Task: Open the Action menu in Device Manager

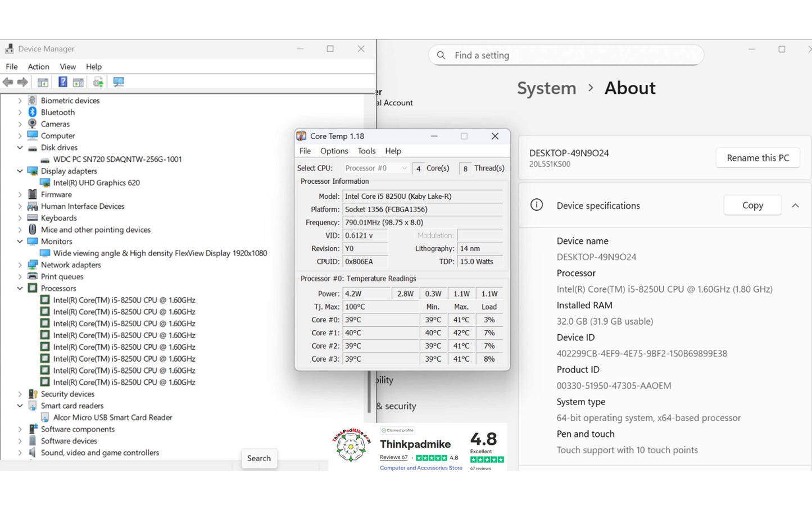Action: pos(38,66)
